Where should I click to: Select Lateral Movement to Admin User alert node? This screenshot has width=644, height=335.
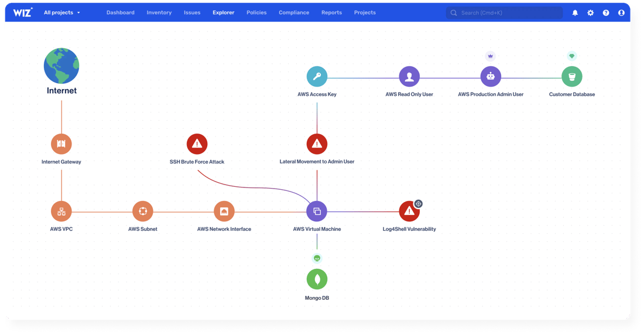tap(317, 144)
